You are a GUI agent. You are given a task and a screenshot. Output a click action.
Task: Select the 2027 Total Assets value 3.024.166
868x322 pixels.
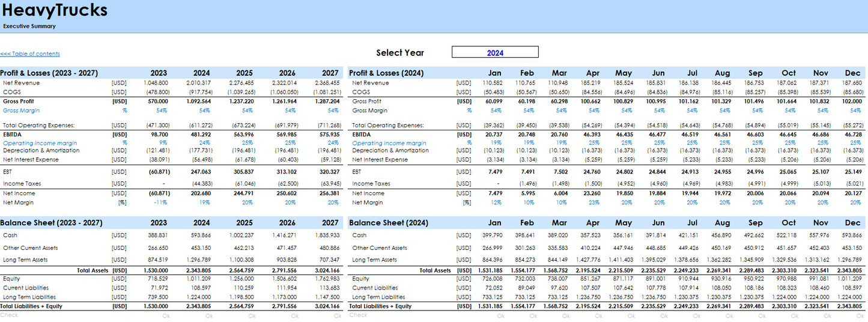pos(326,271)
